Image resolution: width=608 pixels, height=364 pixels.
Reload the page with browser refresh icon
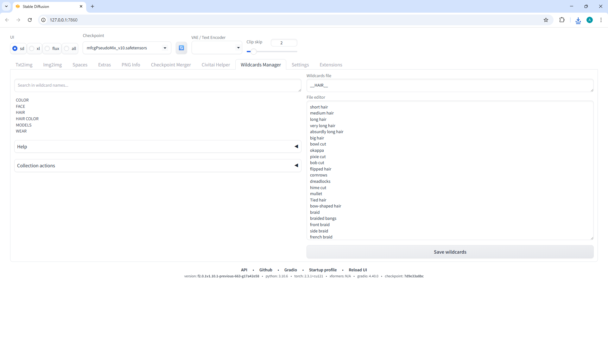point(30,20)
